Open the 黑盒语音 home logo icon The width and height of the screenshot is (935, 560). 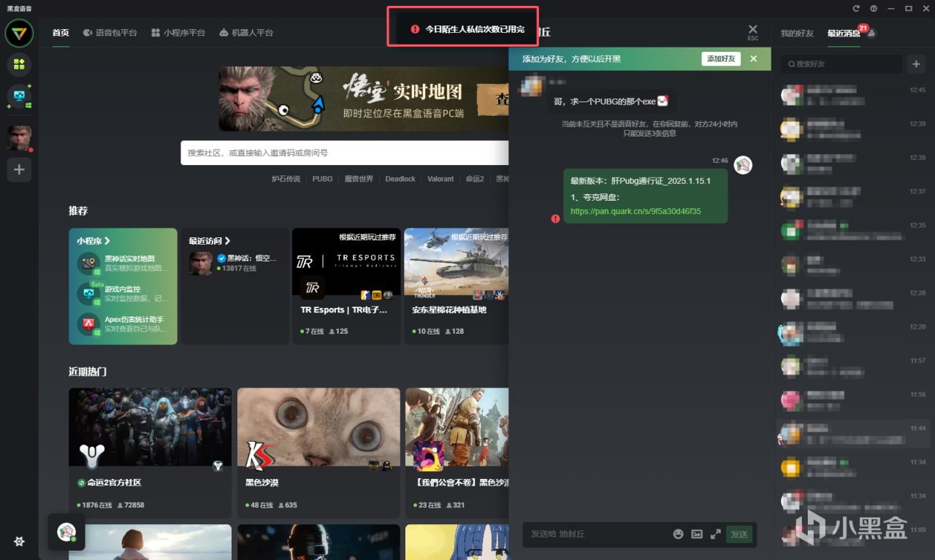point(19,33)
